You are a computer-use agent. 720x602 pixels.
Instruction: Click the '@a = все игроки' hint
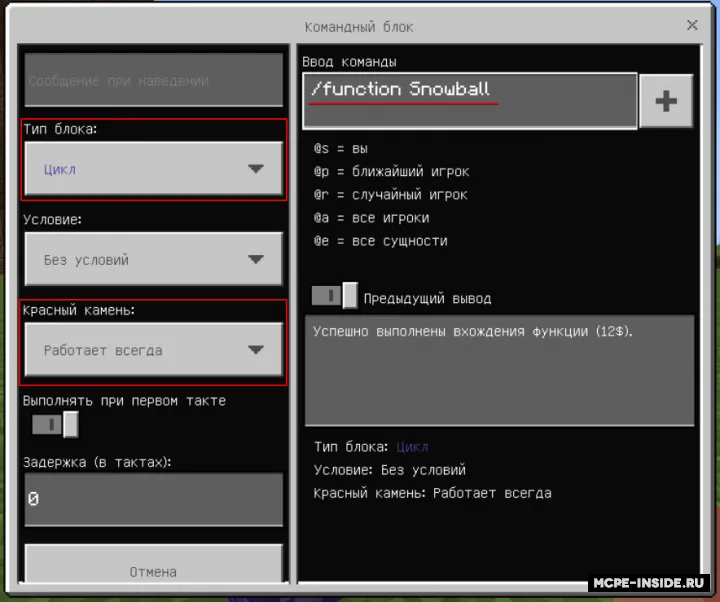pyautogui.click(x=371, y=218)
